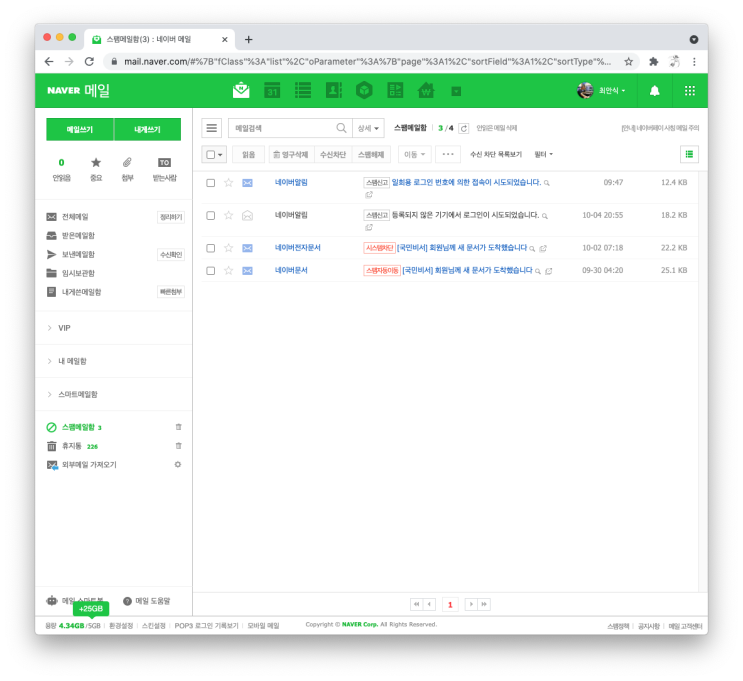Open 수신 차단 목록보기 link
The width and height of the screenshot is (743, 681).
coord(496,154)
